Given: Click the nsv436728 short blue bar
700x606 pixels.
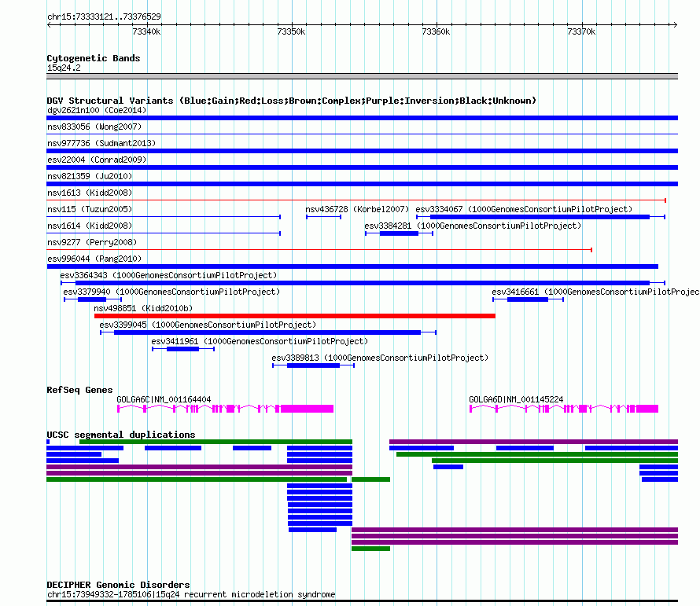Looking at the screenshot, I should pos(324,217).
